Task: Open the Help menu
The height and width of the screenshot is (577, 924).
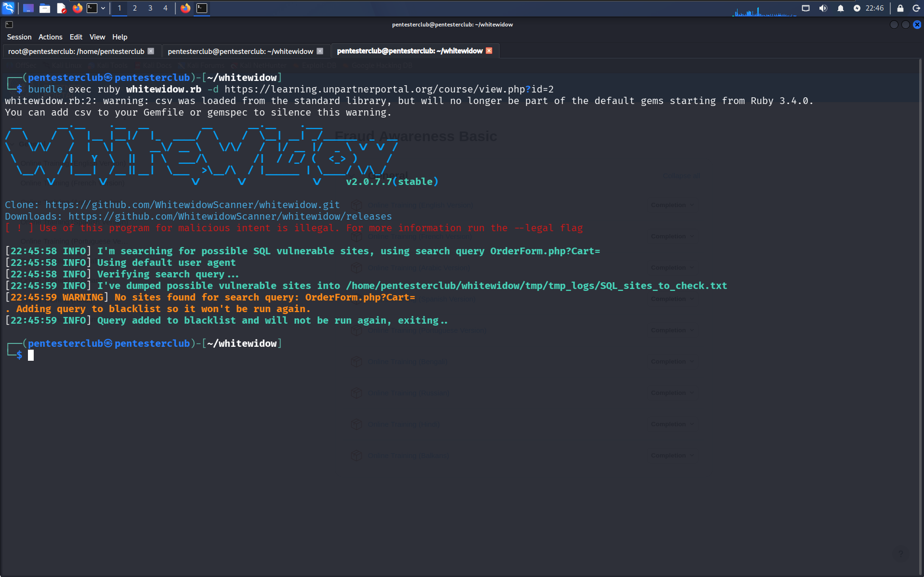Action: pos(120,37)
